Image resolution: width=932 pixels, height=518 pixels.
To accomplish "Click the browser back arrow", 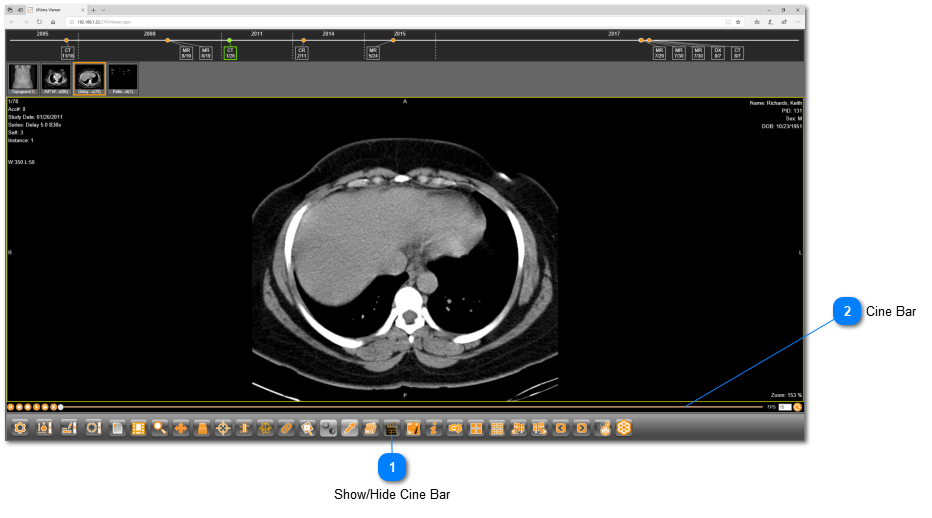I will tap(11, 22).
